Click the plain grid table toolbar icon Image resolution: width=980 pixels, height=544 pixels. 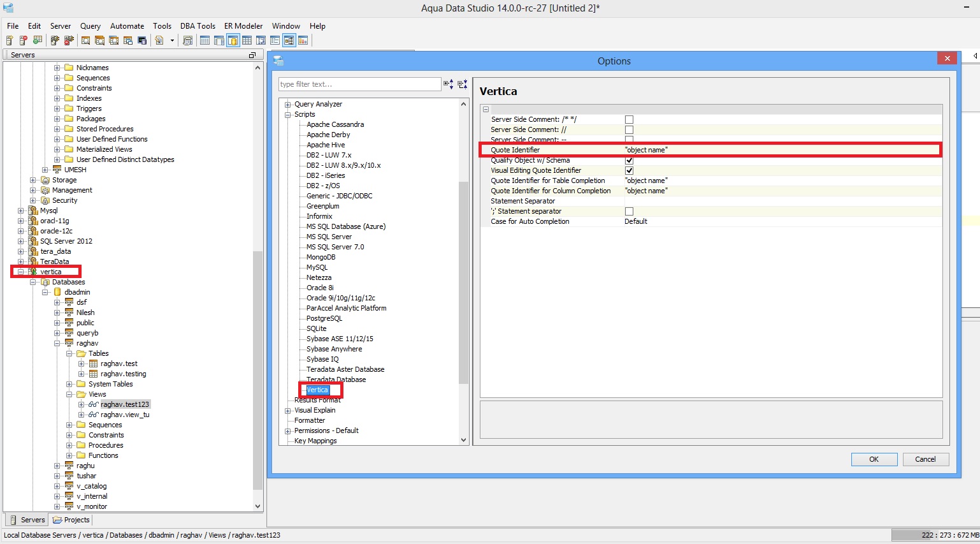(247, 40)
